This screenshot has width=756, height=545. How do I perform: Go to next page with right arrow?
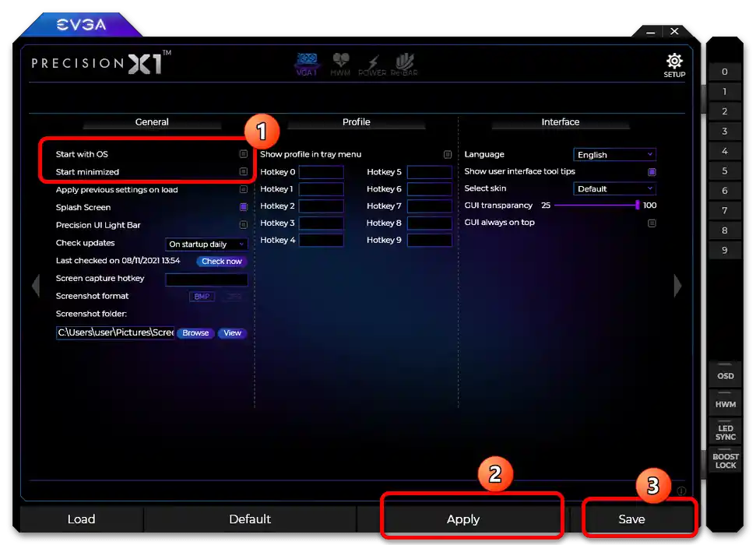(x=677, y=286)
